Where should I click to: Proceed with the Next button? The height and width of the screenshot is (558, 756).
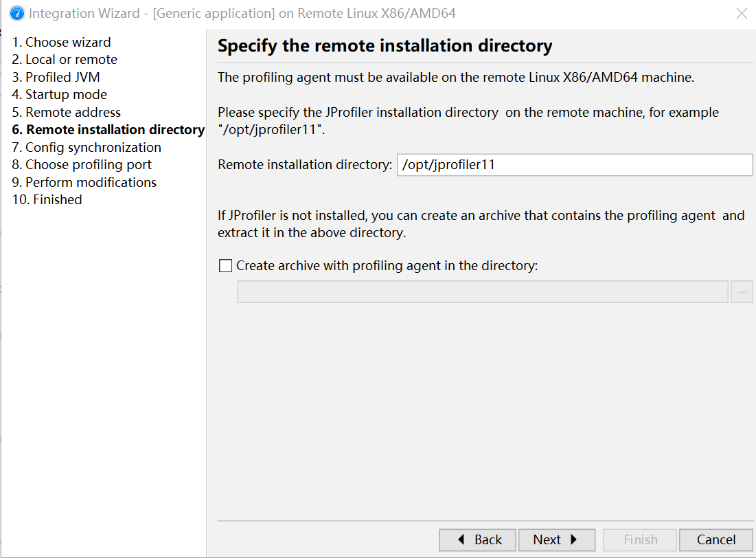[557, 539]
